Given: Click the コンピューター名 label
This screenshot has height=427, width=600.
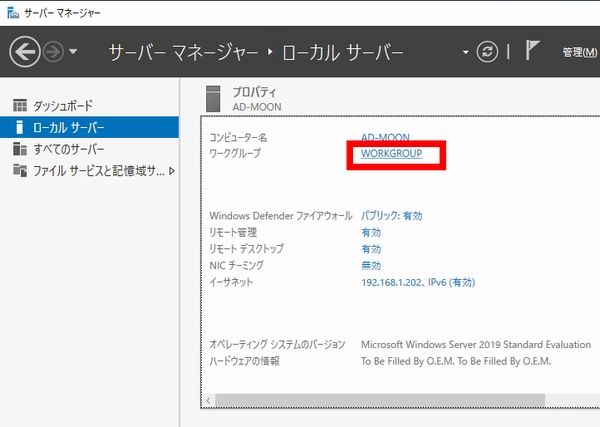Looking at the screenshot, I should 238,137.
